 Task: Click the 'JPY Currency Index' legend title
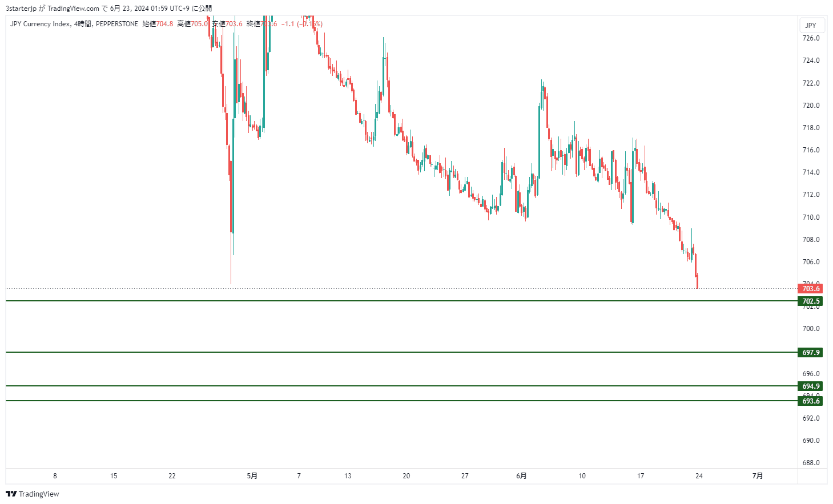[40, 24]
